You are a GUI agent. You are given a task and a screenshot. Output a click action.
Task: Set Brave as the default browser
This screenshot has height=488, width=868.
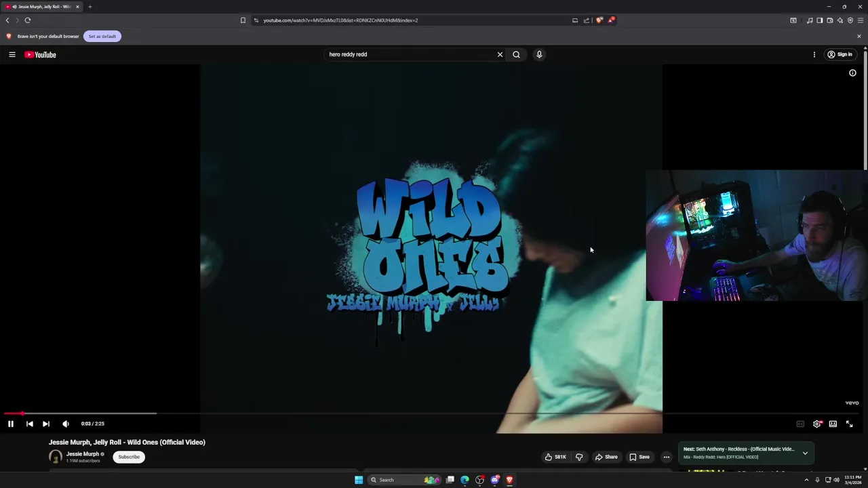coord(102,36)
